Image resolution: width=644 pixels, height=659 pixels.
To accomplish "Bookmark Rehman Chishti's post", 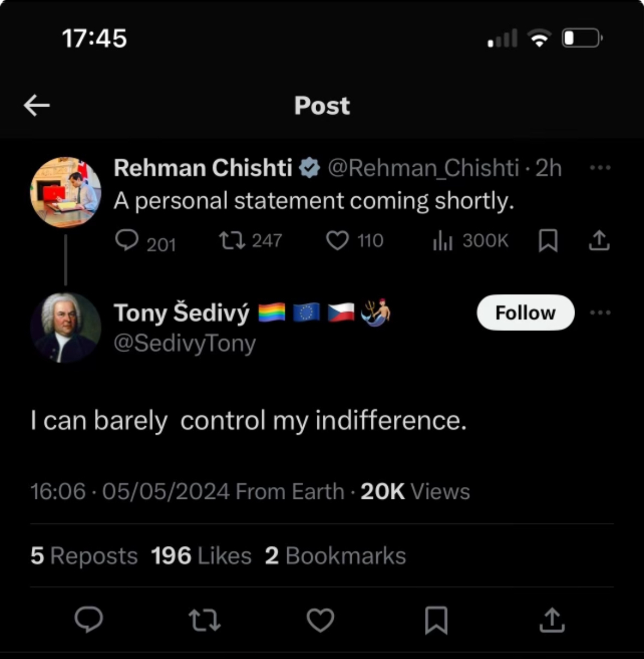I will click(548, 240).
